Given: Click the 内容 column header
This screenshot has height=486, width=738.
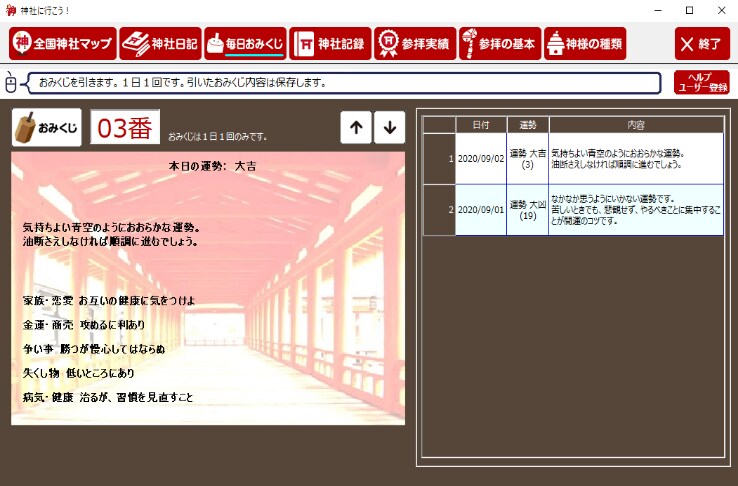Looking at the screenshot, I should click(x=635, y=125).
